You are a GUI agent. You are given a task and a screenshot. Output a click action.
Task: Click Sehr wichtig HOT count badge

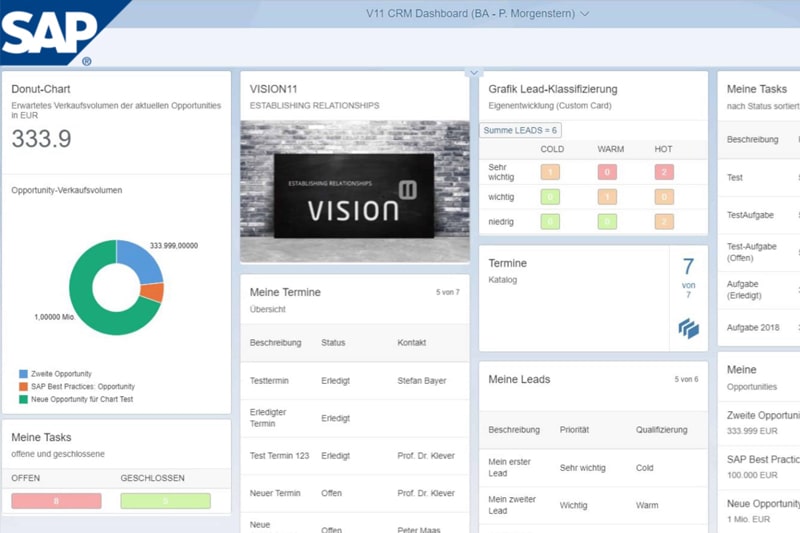pos(664,172)
